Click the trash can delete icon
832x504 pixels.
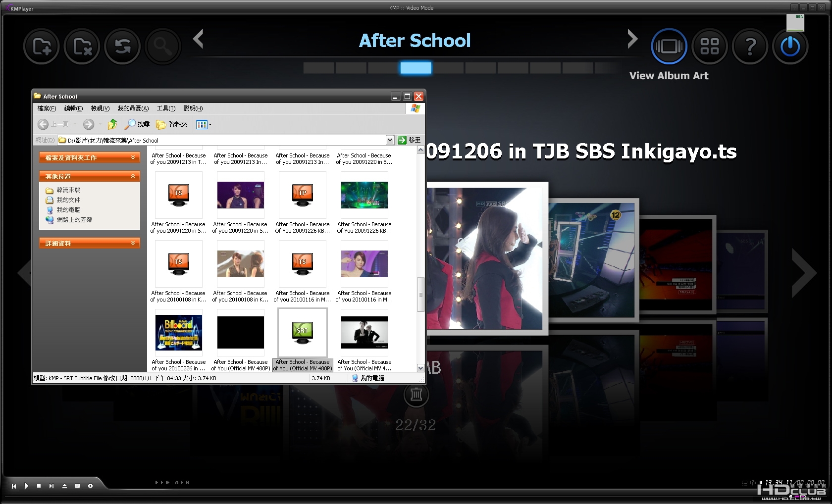[x=416, y=395]
